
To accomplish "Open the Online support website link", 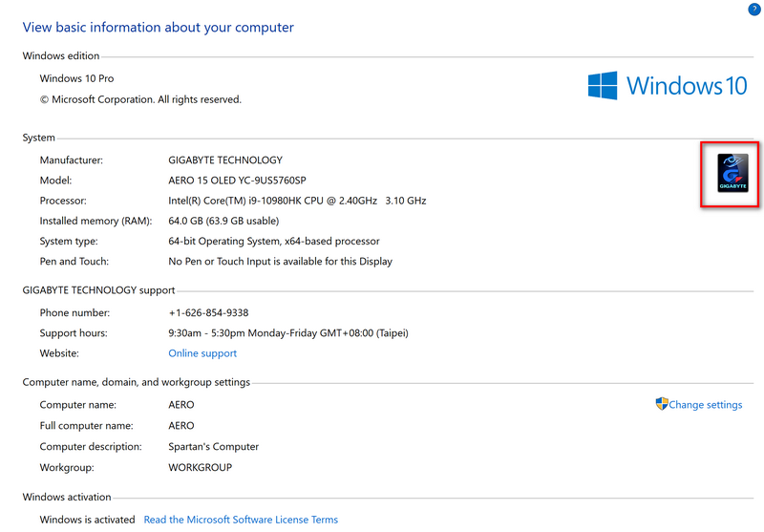I will coord(202,353).
